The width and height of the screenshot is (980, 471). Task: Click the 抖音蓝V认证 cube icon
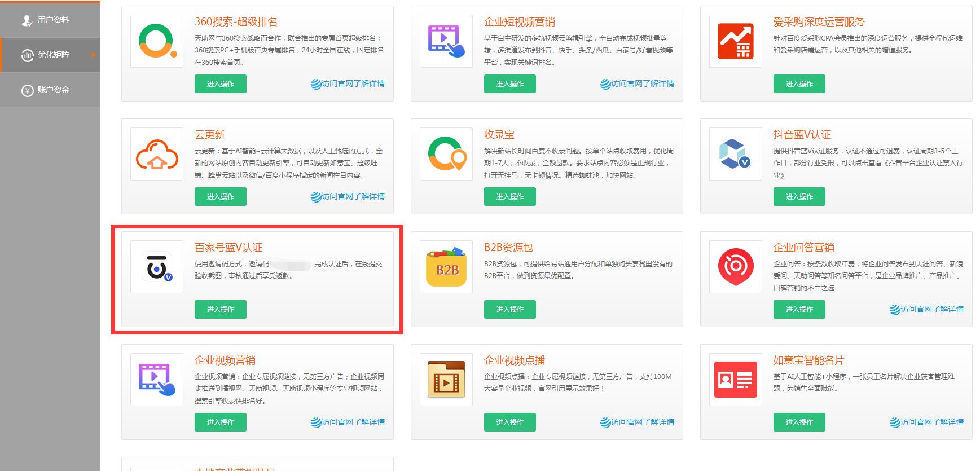pyautogui.click(x=736, y=154)
